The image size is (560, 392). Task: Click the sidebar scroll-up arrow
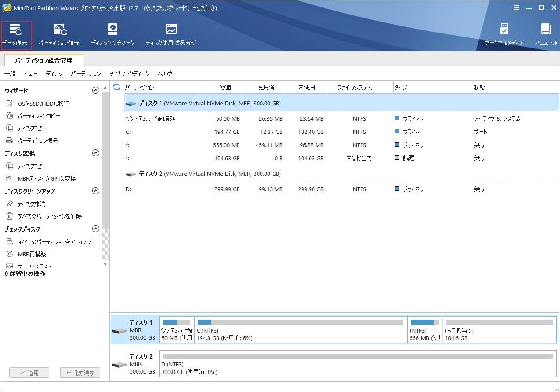pos(105,88)
